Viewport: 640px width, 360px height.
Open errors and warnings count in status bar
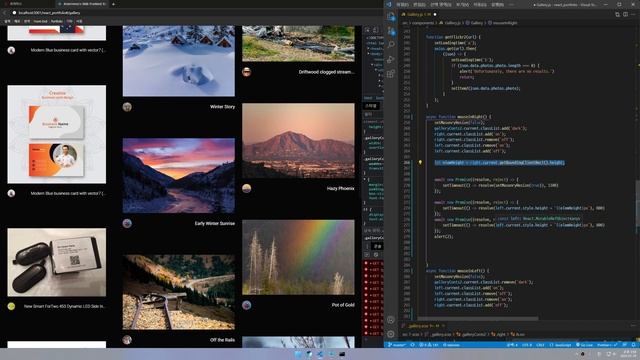click(x=429, y=345)
